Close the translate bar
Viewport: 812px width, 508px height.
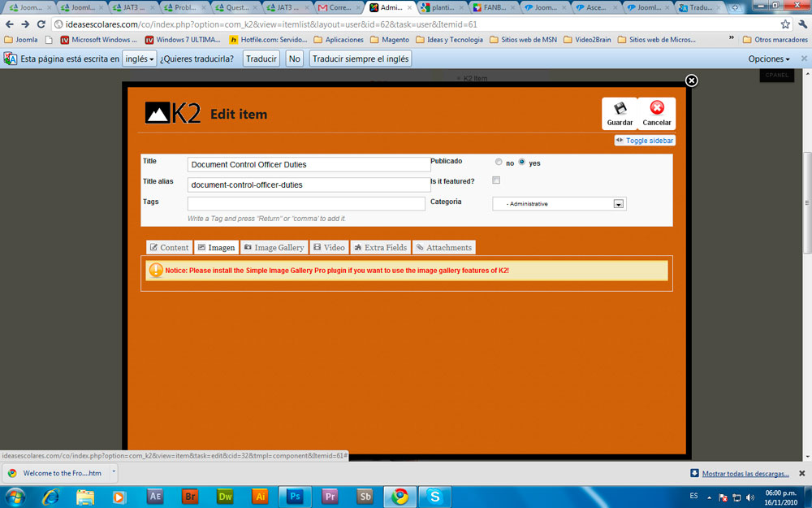804,59
